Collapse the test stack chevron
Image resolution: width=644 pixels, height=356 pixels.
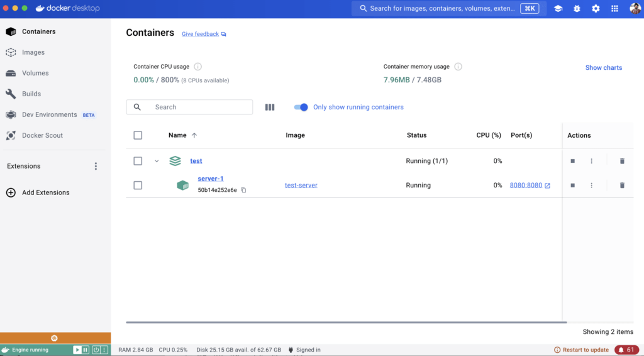coord(157,161)
